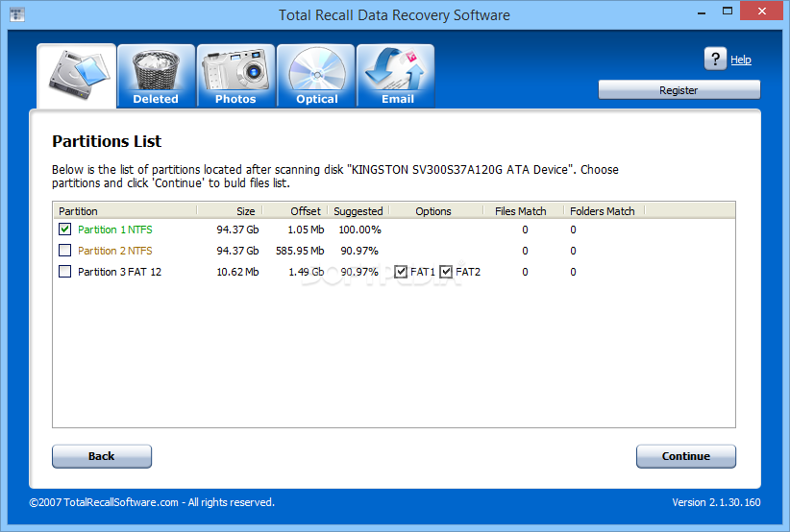The height and width of the screenshot is (532, 790).
Task: Select the 'Partition 1 NTFS' row label
Action: pos(115,230)
